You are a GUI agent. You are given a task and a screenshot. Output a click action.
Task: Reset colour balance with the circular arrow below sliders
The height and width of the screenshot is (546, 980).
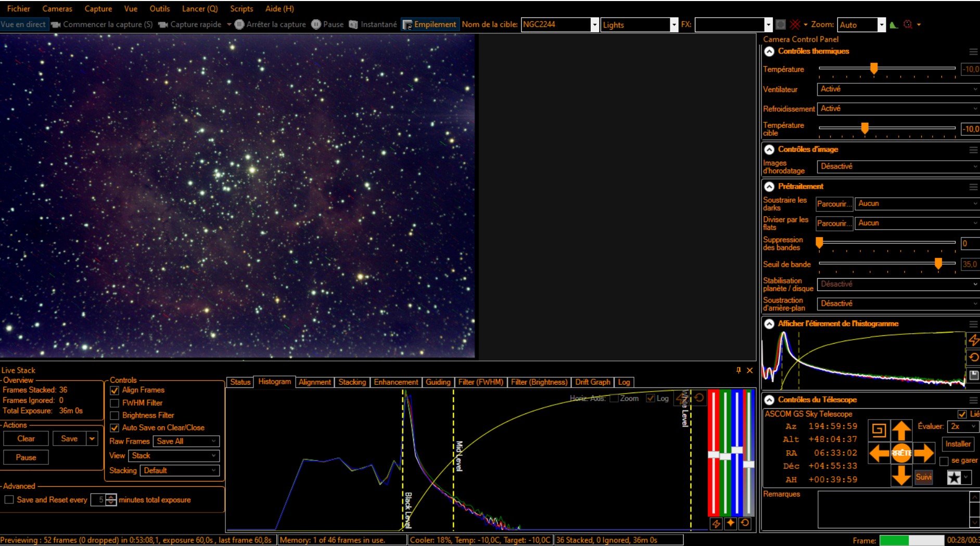tap(745, 524)
